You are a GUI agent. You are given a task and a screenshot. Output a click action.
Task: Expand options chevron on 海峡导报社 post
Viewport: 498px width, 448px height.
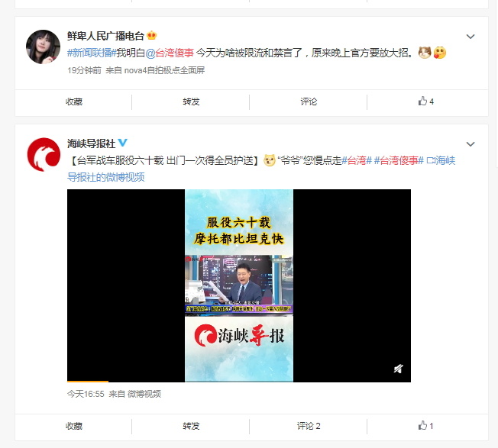pos(470,144)
